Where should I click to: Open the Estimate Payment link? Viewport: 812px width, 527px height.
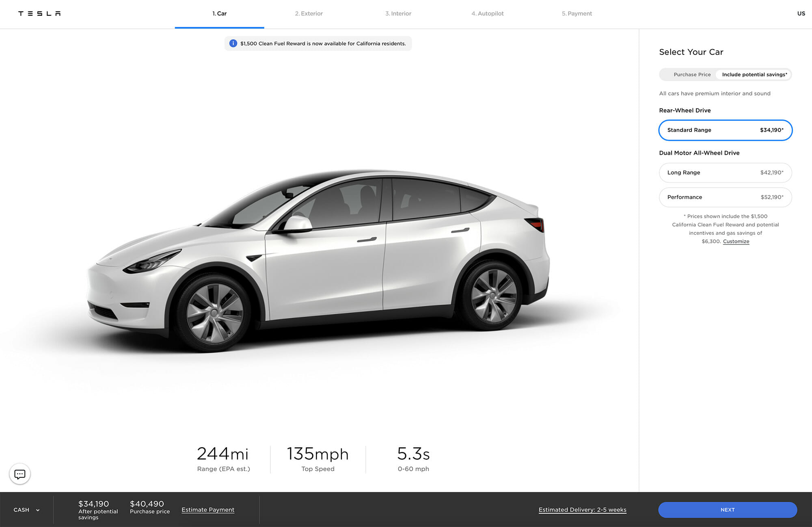pyautogui.click(x=208, y=510)
